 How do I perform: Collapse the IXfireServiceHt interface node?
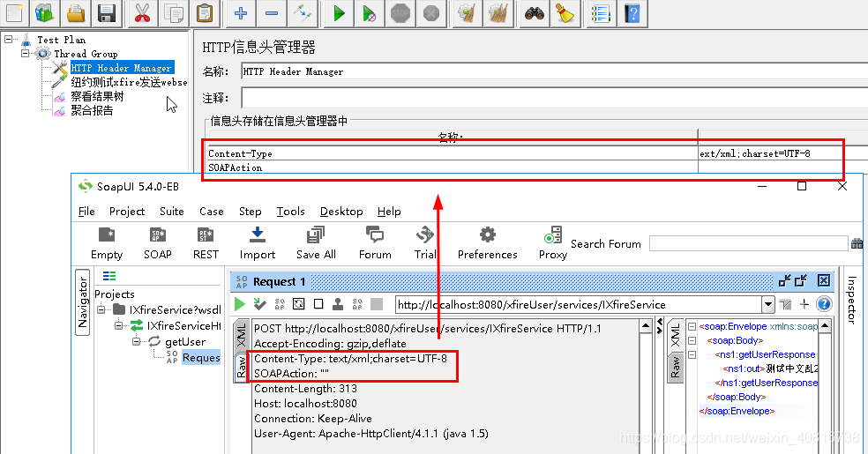[118, 325]
